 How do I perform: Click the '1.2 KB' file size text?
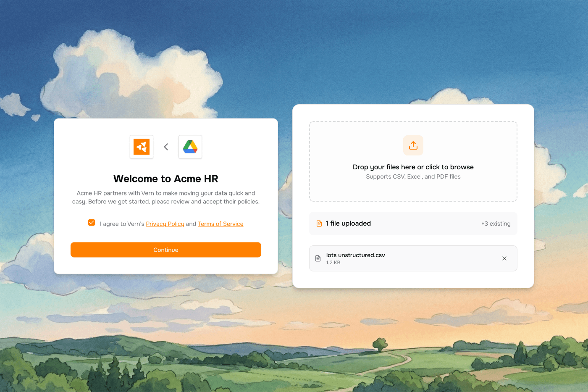pos(333,263)
